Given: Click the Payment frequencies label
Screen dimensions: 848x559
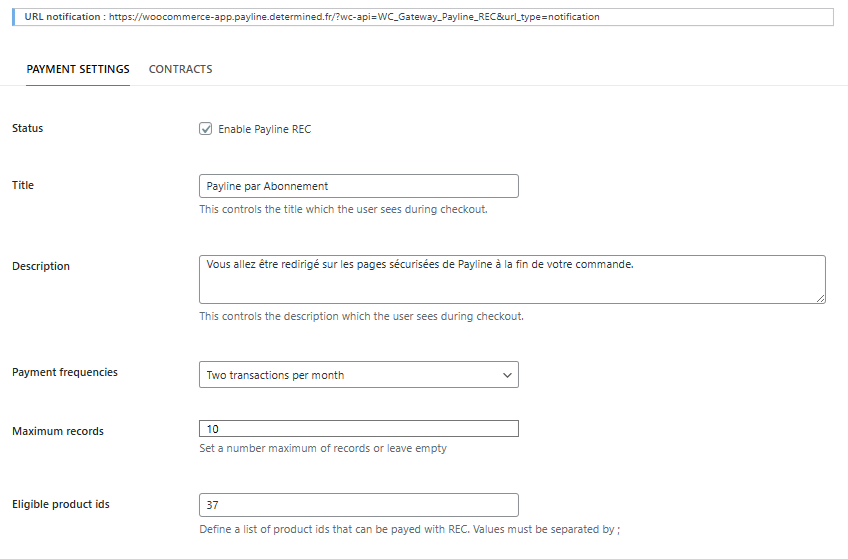Looking at the screenshot, I should pos(65,372).
